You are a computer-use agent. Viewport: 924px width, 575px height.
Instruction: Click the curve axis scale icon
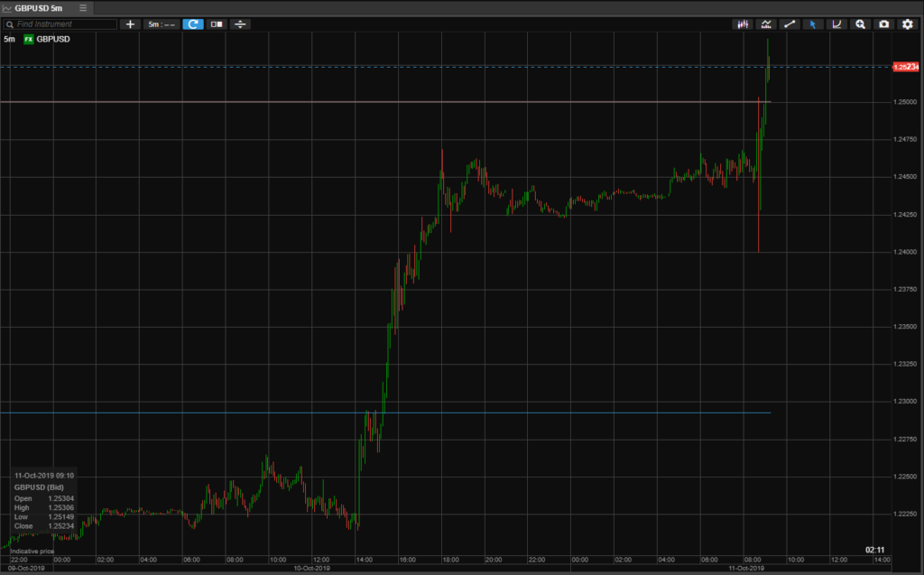pyautogui.click(x=836, y=24)
